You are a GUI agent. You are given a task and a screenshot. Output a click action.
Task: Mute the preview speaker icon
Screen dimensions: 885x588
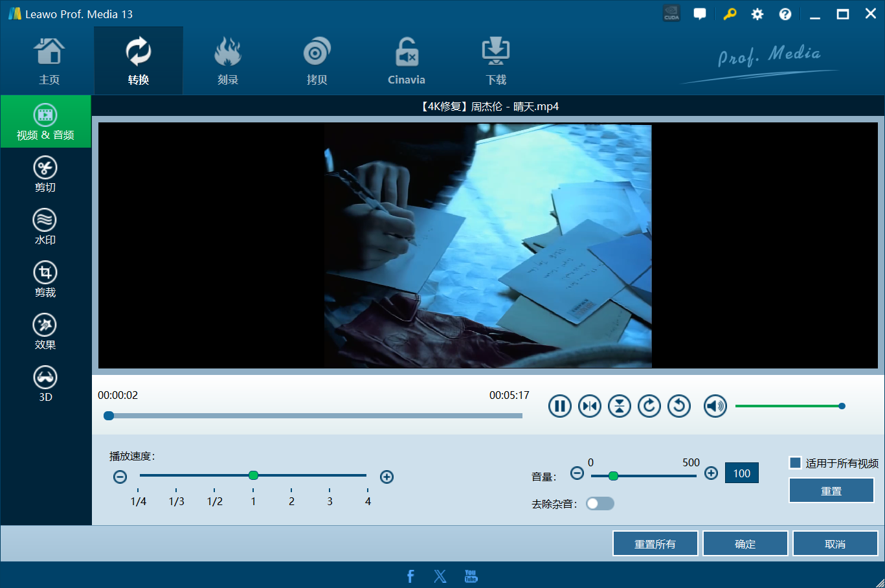715,406
